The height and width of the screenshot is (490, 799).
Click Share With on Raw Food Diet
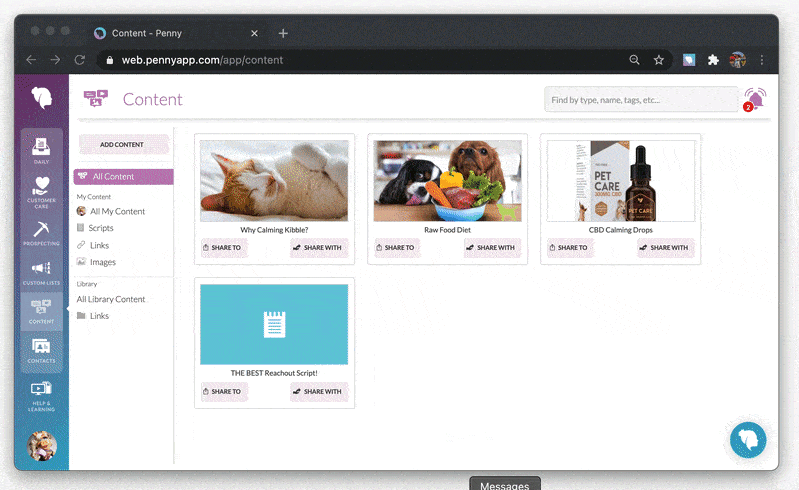pos(493,248)
